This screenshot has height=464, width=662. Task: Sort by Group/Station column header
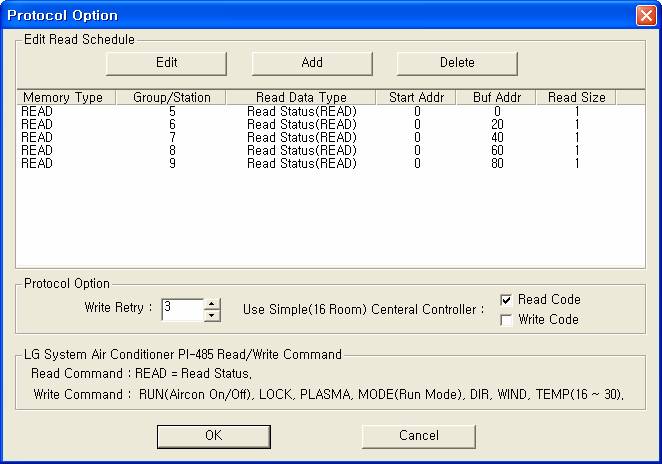[x=172, y=97]
